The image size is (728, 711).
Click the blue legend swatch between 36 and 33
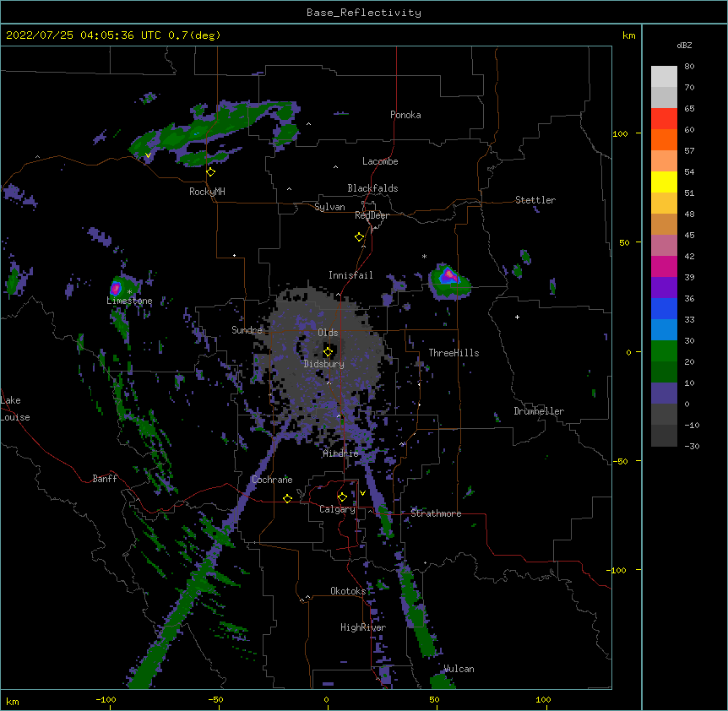664,308
